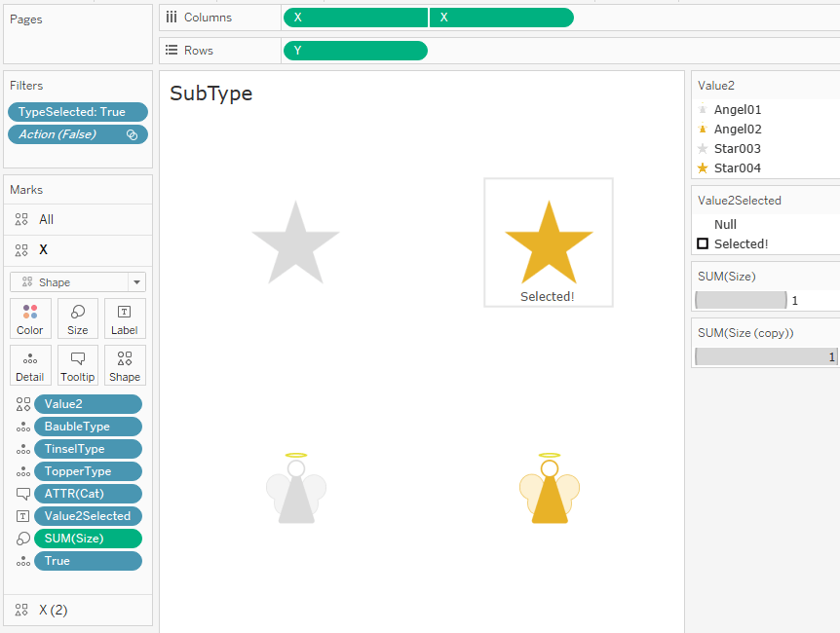The height and width of the screenshot is (633, 840).
Task: Select the gold star mark labeled Selected!
Action: pyautogui.click(x=549, y=243)
